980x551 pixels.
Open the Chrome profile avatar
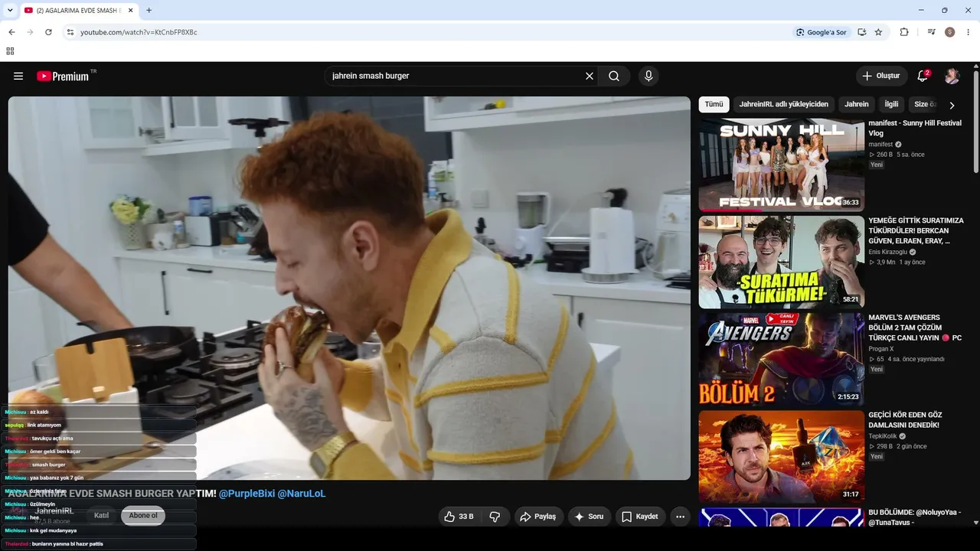point(950,32)
